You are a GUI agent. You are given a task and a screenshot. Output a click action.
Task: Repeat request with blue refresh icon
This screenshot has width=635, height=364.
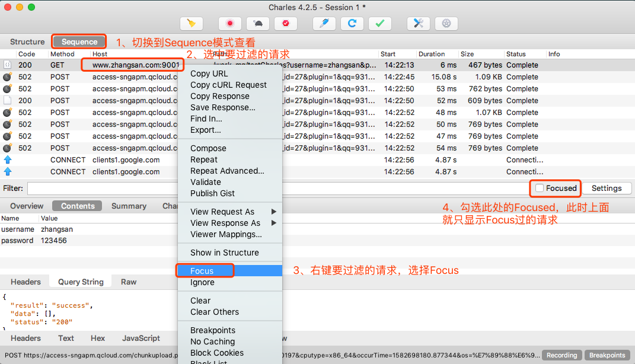[352, 24]
